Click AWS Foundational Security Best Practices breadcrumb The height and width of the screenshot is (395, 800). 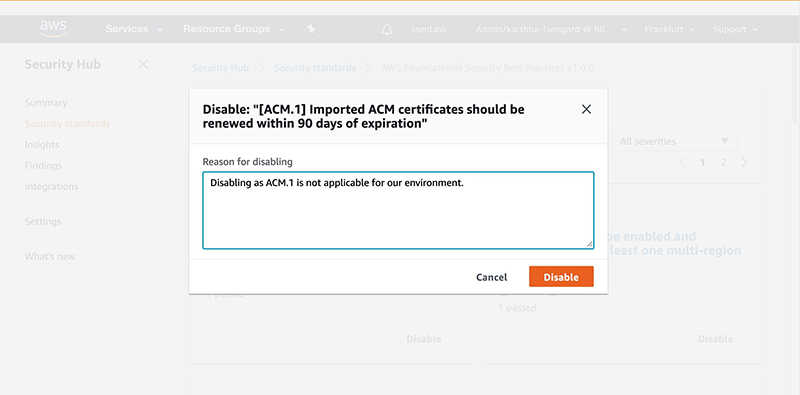487,68
